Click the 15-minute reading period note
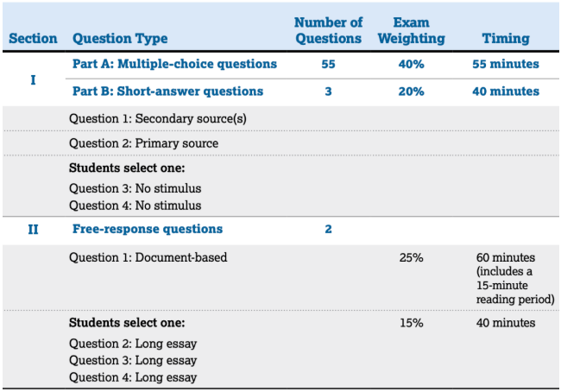This screenshot has height=392, width=561. [515, 285]
